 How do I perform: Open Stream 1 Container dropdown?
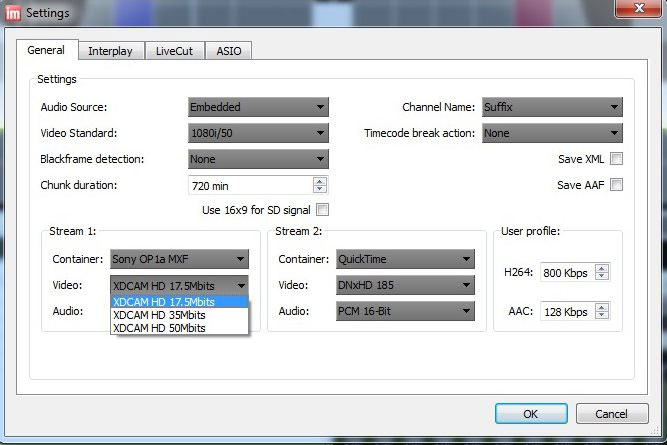179,259
